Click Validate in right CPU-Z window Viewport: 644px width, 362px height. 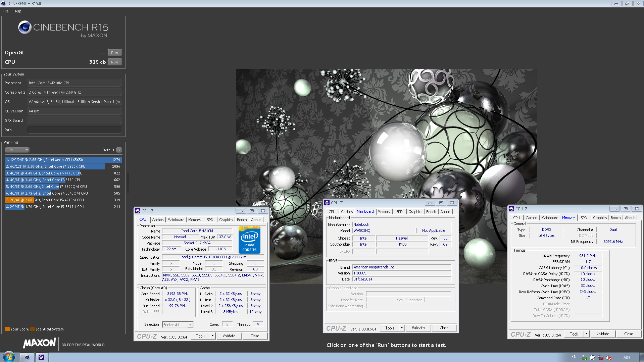603,334
